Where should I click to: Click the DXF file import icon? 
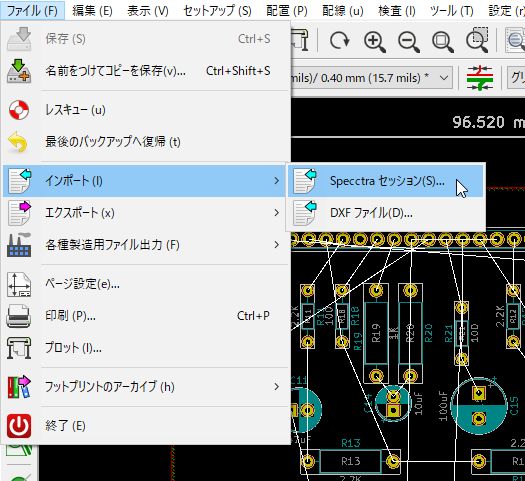305,213
